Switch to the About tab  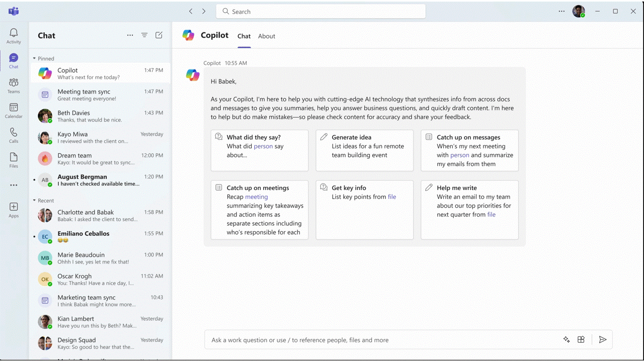tap(267, 36)
